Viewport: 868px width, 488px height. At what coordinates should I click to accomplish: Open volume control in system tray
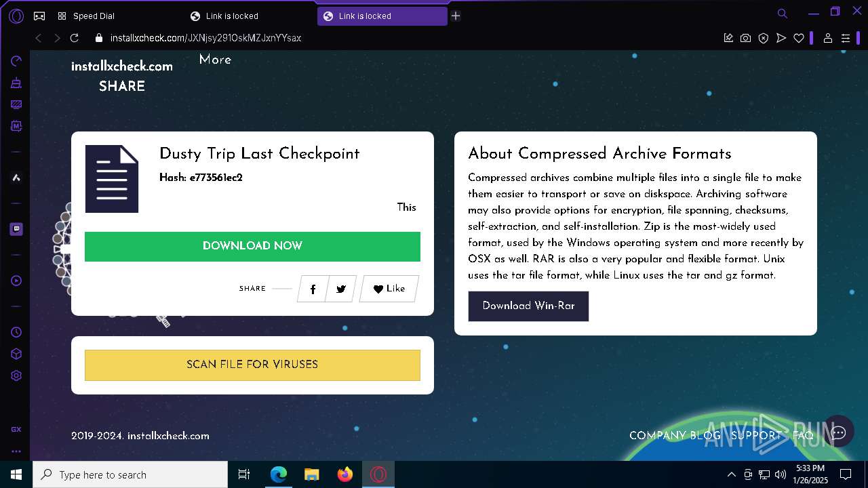781,474
